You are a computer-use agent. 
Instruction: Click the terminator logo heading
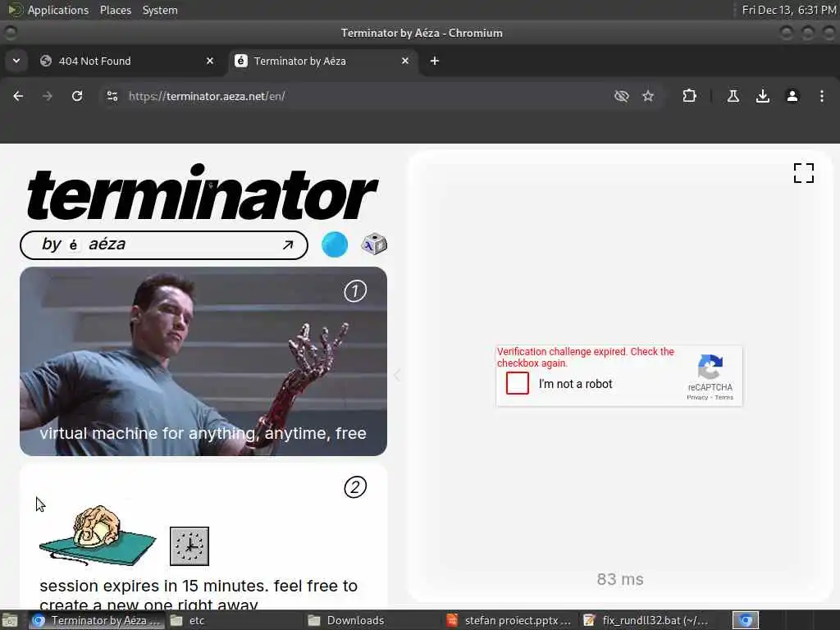[x=203, y=193]
